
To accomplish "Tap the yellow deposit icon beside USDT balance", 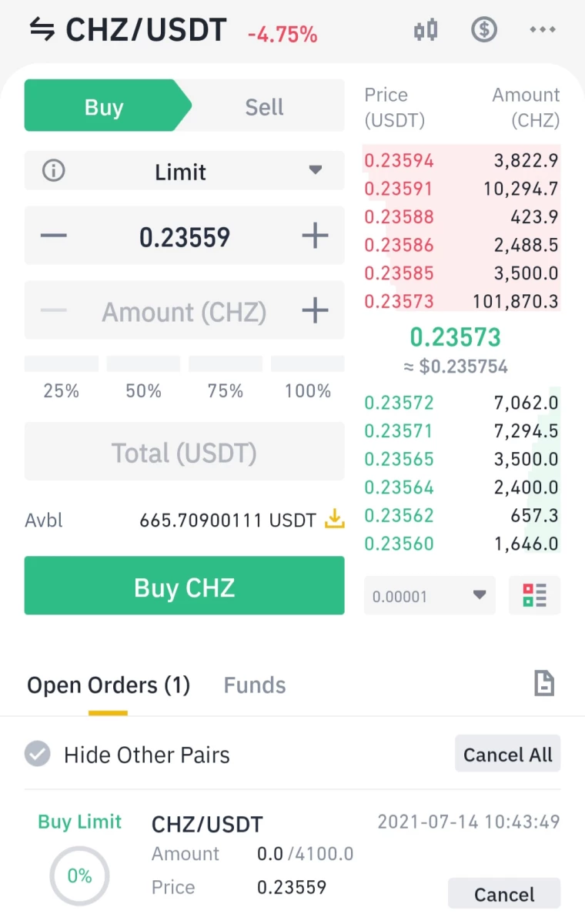I will pyautogui.click(x=334, y=520).
